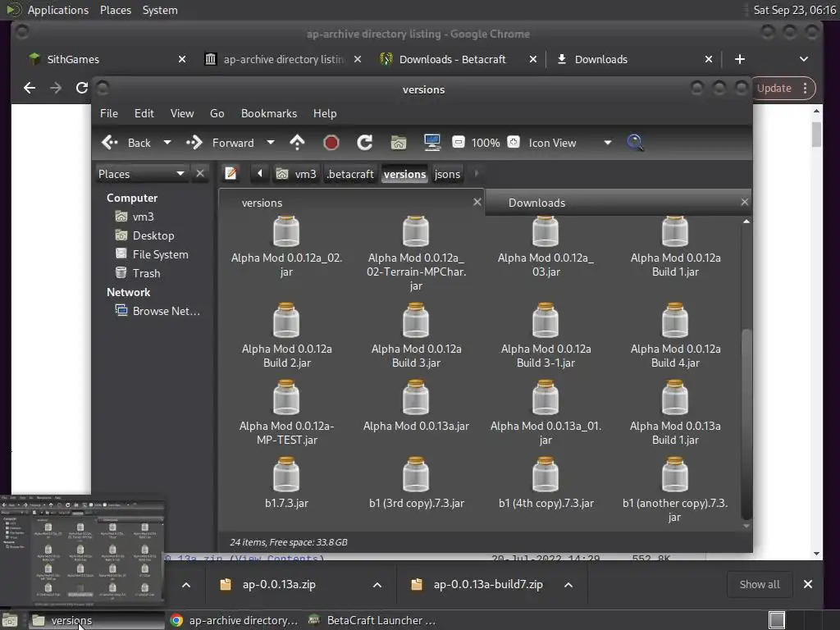The image size is (840, 630).
Task: Select Alpha Mod 0.0.13a.jar icon
Action: pyautogui.click(x=416, y=397)
